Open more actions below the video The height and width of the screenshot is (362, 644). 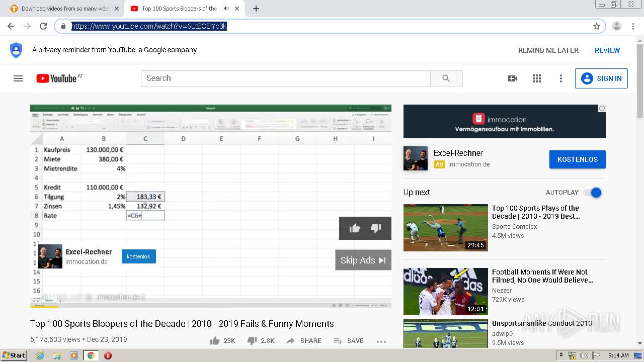pyautogui.click(x=381, y=341)
